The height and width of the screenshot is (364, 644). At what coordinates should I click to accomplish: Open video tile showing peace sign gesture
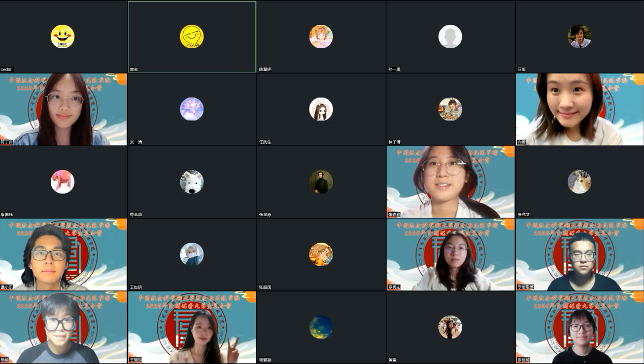(192, 327)
